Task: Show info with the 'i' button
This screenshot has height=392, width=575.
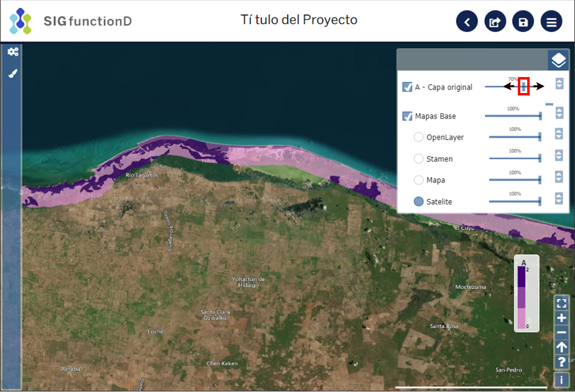Action: [562, 380]
